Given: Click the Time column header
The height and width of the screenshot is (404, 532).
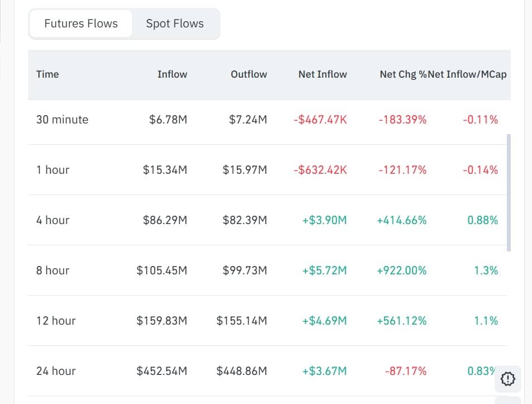Looking at the screenshot, I should click(x=47, y=74).
